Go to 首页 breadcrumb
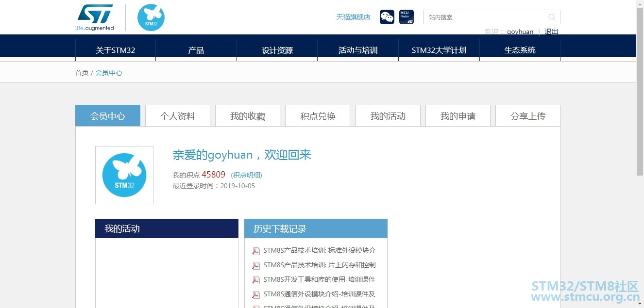The image size is (644, 308). point(82,73)
